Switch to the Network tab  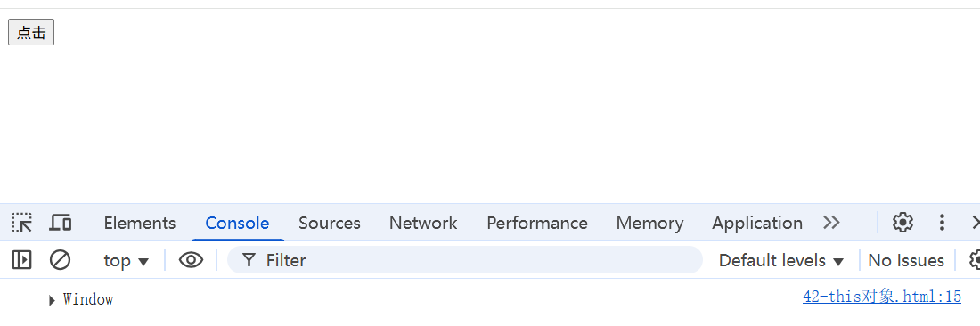click(423, 223)
